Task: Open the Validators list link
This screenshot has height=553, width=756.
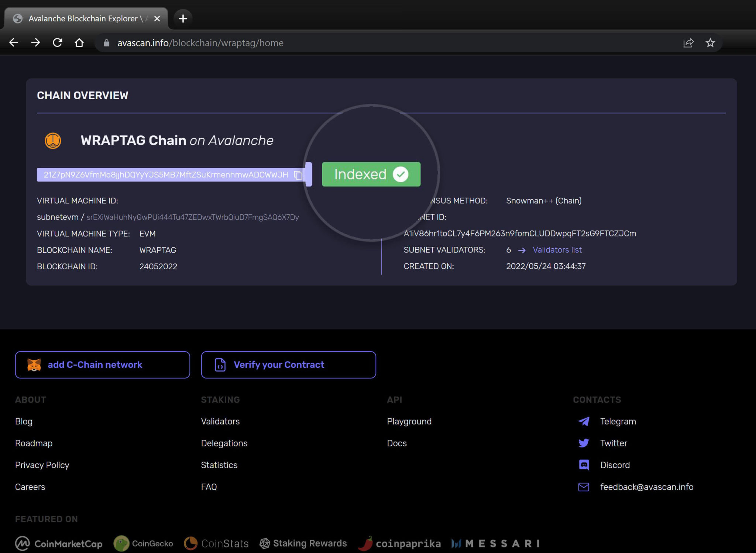Action: click(x=557, y=250)
